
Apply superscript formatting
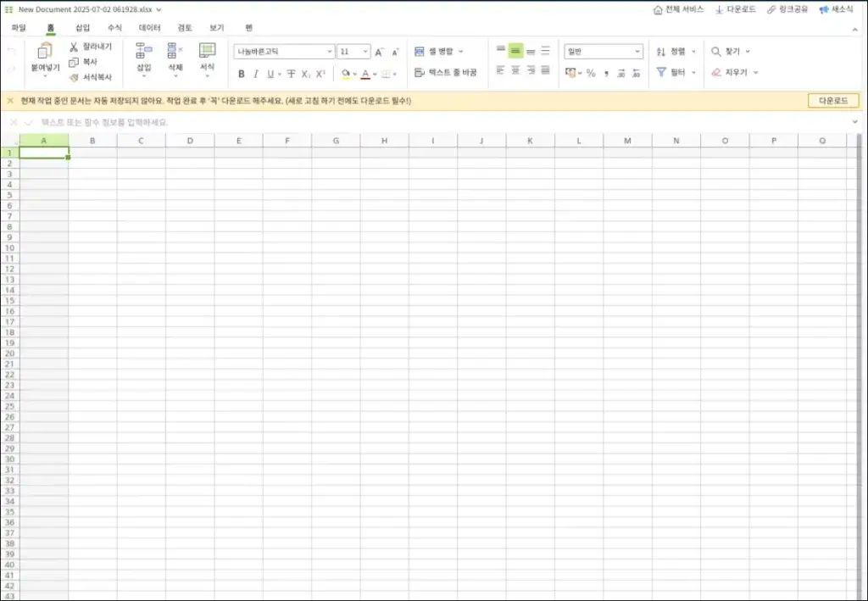[x=320, y=74]
